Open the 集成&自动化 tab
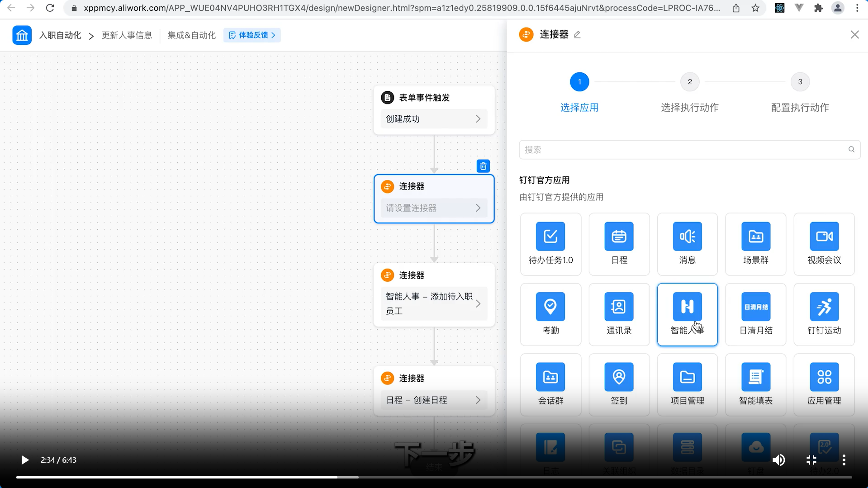Viewport: 868px width, 488px height. point(191,35)
